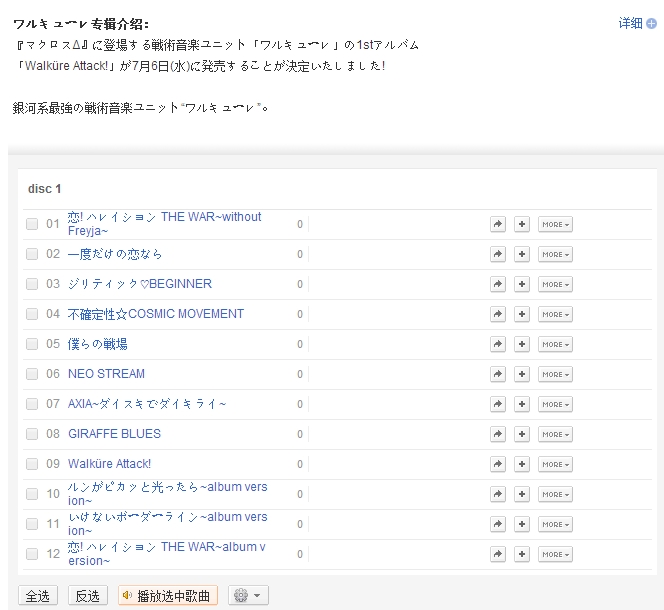Image resolution: width=664 pixels, height=610 pixels.
Task: Add track 01 with plus icon
Action: 522,224
